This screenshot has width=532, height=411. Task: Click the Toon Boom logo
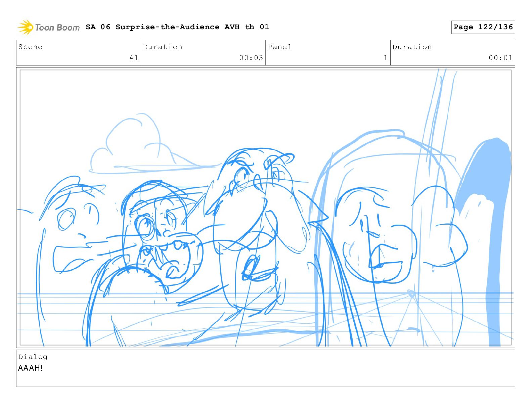49,27
